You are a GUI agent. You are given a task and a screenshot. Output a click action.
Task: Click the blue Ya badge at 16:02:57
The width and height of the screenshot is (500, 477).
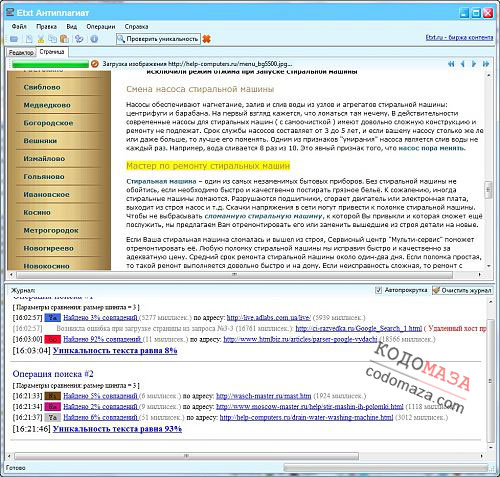point(53,318)
